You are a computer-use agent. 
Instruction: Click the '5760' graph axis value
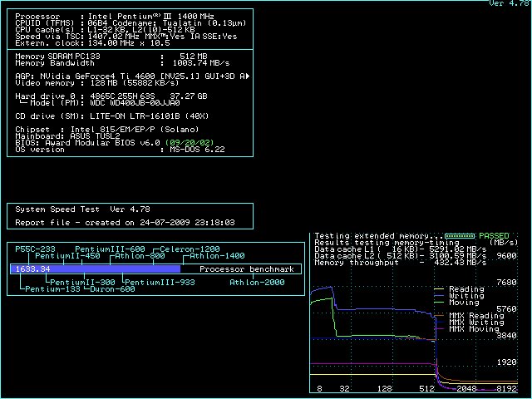[506, 309]
